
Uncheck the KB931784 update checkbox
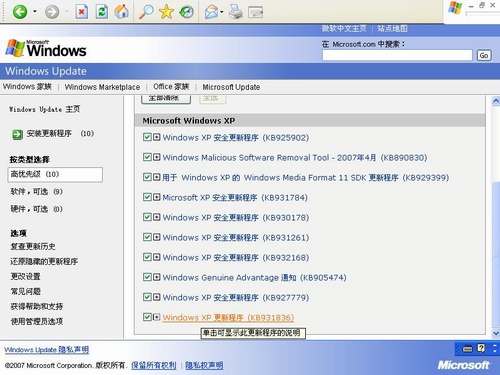tap(147, 197)
